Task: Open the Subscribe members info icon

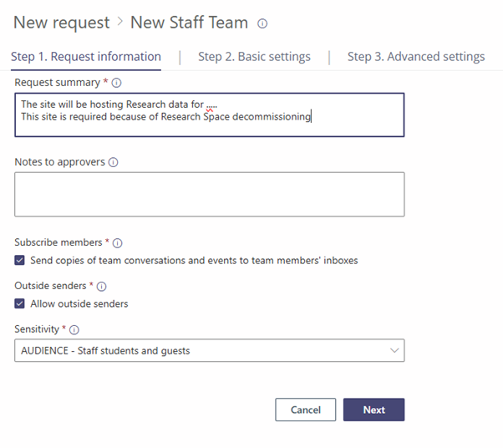Action: [117, 243]
